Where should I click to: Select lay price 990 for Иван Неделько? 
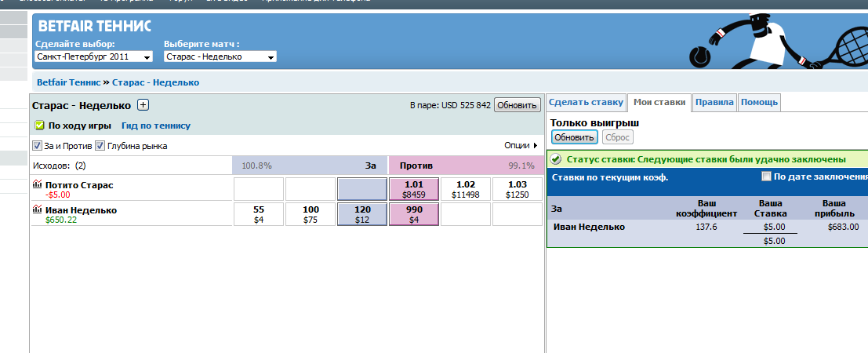pyautogui.click(x=414, y=214)
